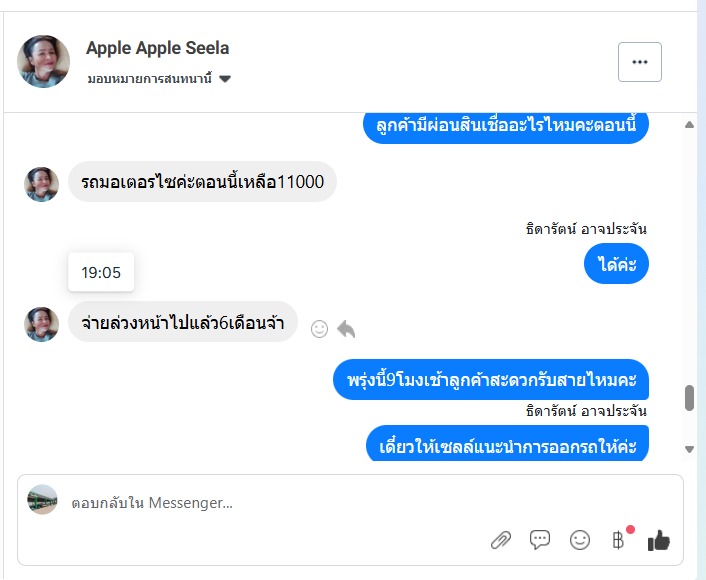
Task: Click the avatar beside the รถมอเตอร์ไซค่ะ message
Action: coord(41,184)
